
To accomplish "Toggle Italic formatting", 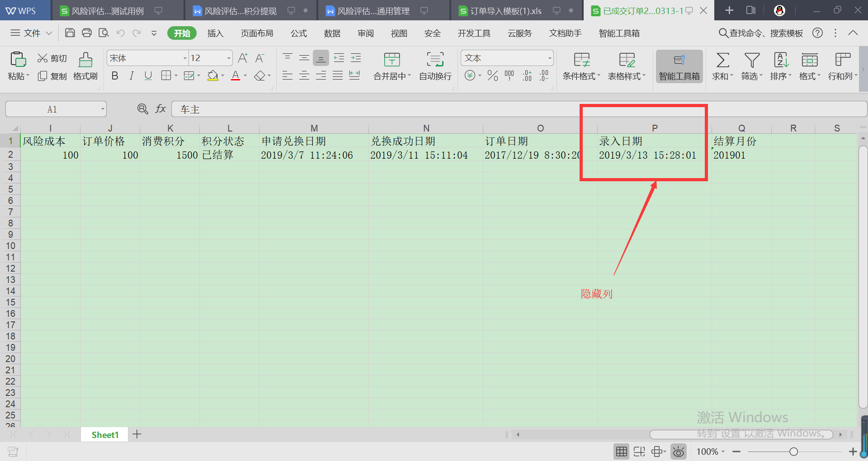I will pos(132,75).
